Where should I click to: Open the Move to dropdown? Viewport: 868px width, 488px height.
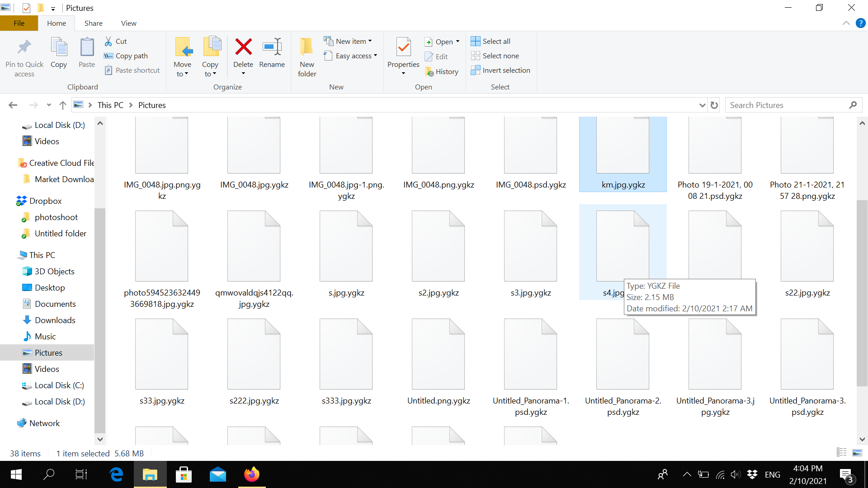tap(182, 56)
